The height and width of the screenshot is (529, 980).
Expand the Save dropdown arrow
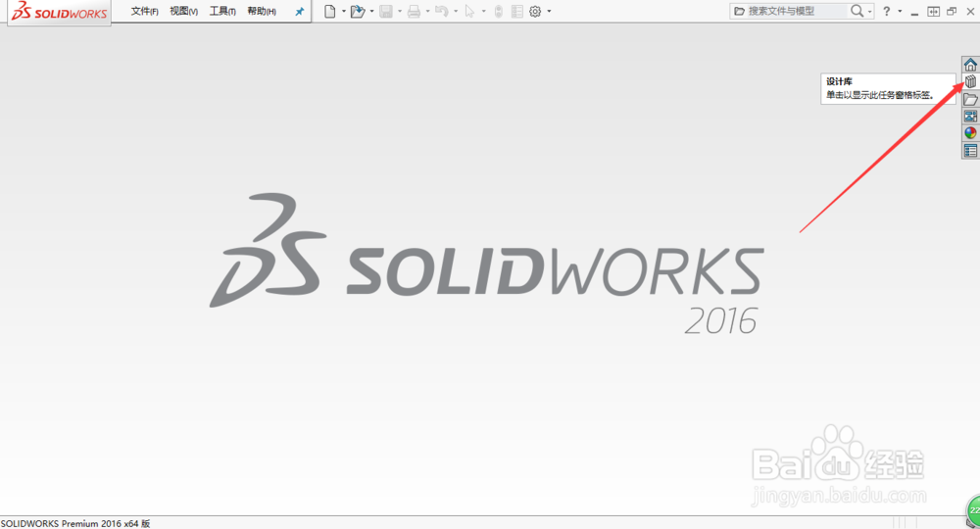(400, 11)
